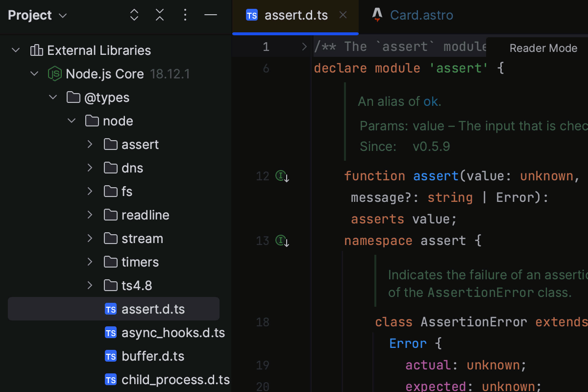Click the External Libraries module icon
Image resolution: width=588 pixels, height=392 pixels.
pyautogui.click(x=35, y=50)
